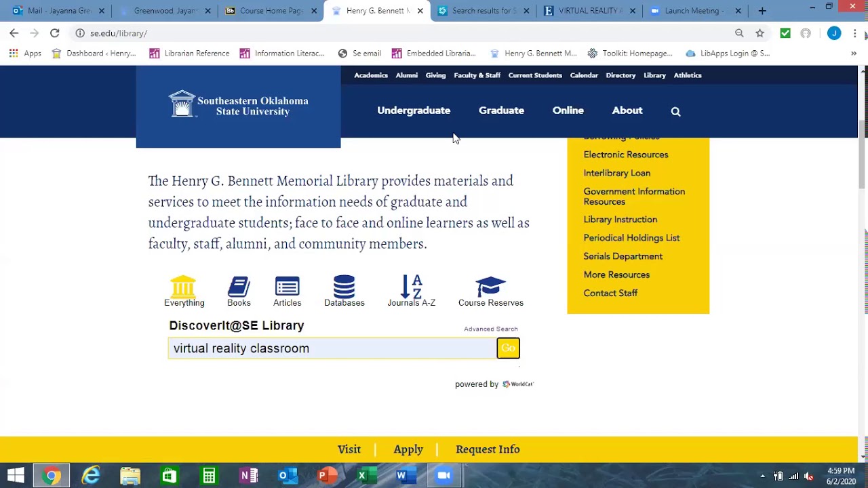Viewport: 868px width, 488px height.
Task: Choose the Books search icon
Action: pyautogui.click(x=239, y=291)
